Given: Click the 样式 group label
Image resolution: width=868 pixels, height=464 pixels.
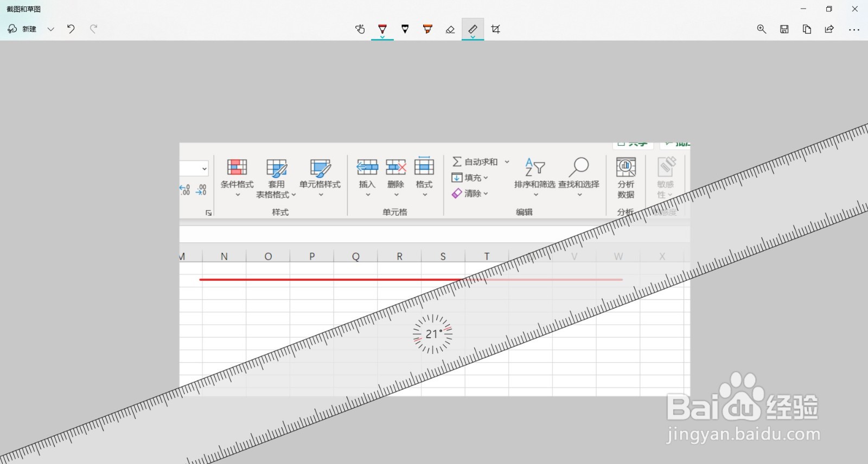Looking at the screenshot, I should click(280, 212).
